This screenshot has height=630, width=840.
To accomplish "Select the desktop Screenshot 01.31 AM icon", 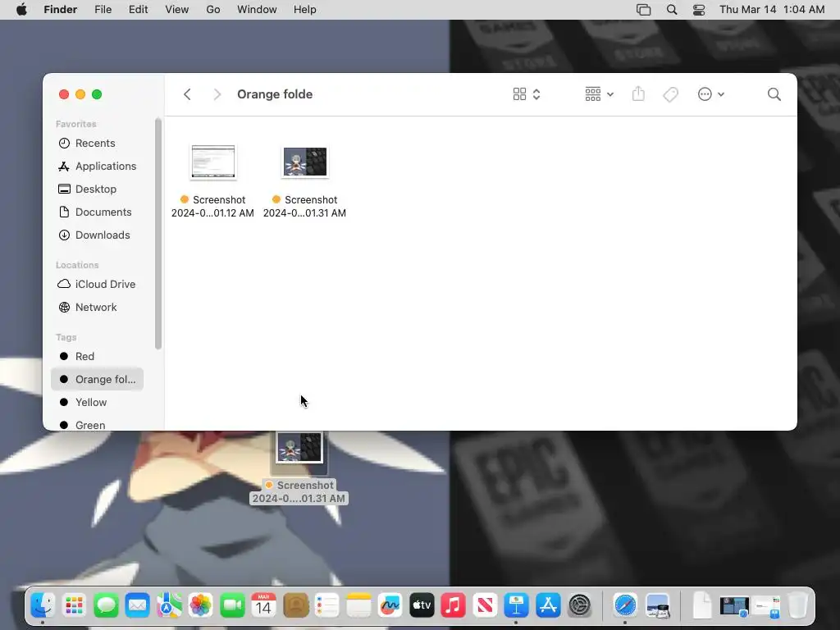I will [299, 448].
